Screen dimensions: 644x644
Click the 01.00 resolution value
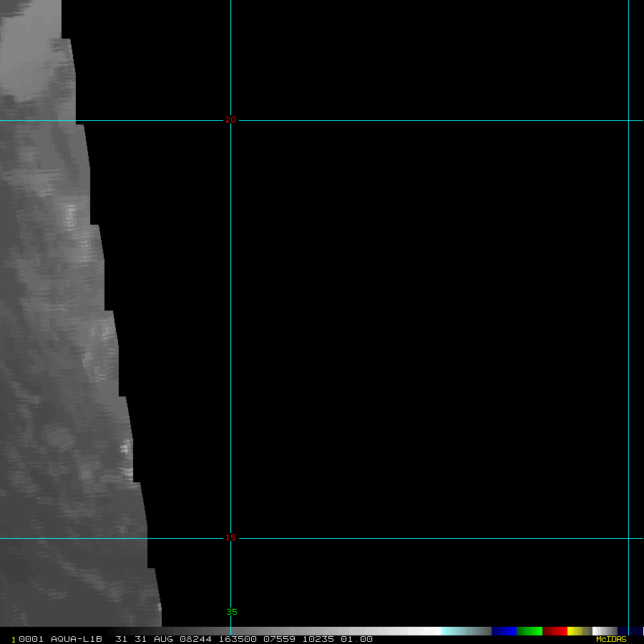point(356,639)
